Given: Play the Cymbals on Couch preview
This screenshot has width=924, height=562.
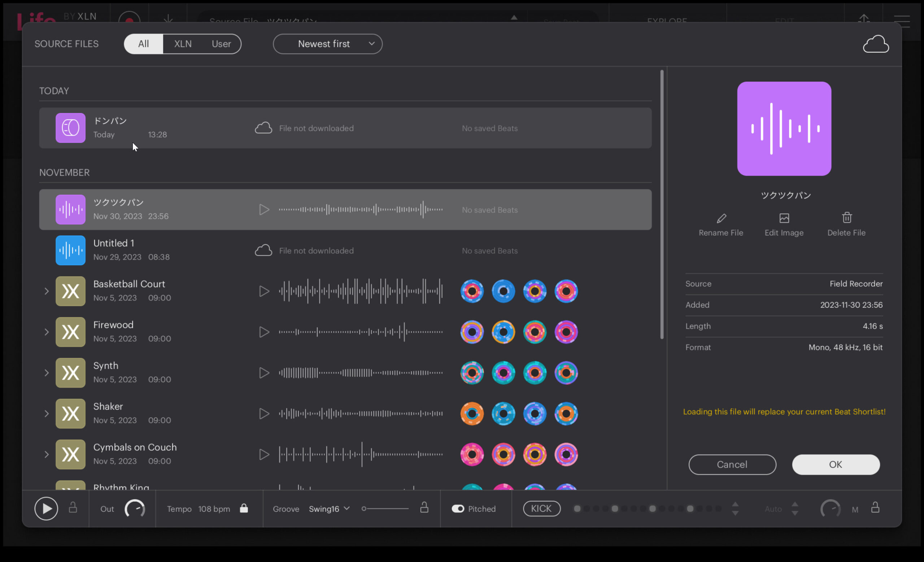Looking at the screenshot, I should click(x=264, y=454).
